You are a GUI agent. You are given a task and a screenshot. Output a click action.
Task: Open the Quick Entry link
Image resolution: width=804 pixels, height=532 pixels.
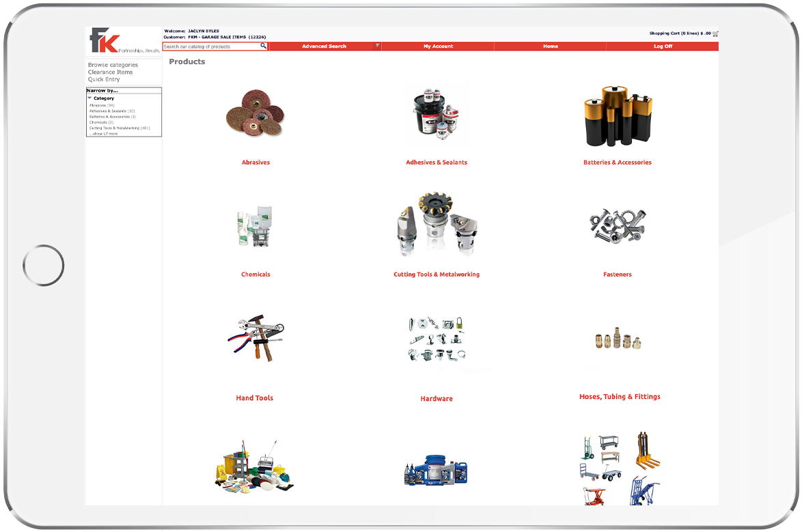tap(104, 80)
